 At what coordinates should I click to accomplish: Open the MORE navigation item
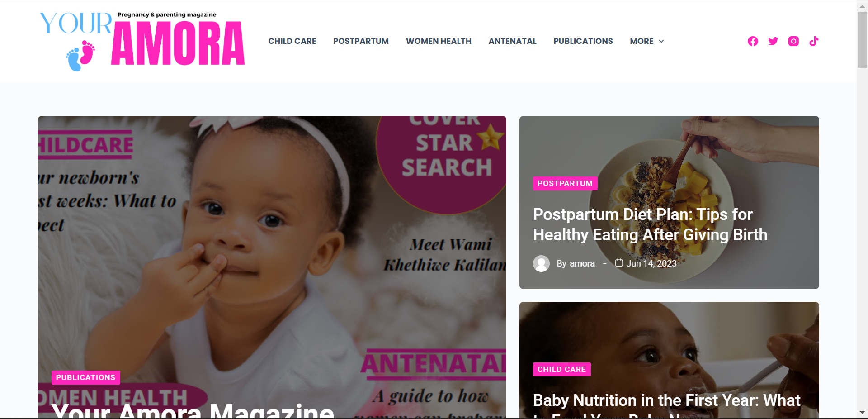[x=646, y=41]
